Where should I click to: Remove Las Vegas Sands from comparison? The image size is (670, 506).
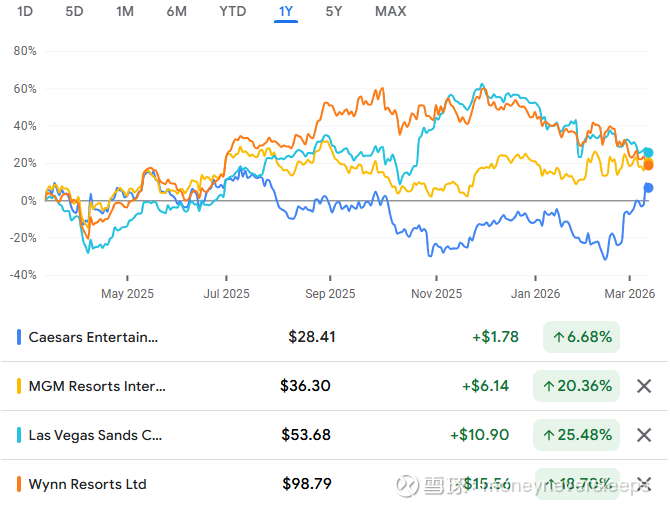tap(644, 435)
